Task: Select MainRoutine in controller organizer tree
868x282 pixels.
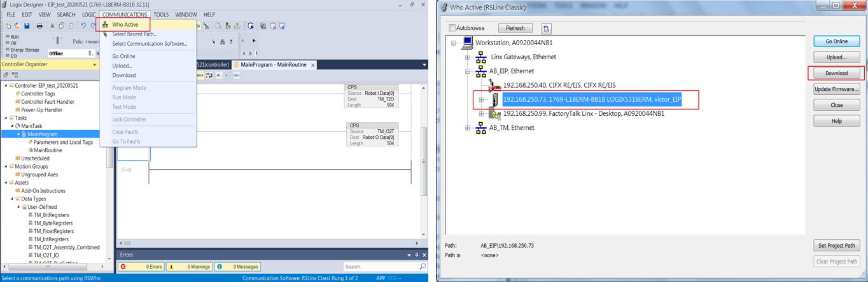Action: coord(47,150)
